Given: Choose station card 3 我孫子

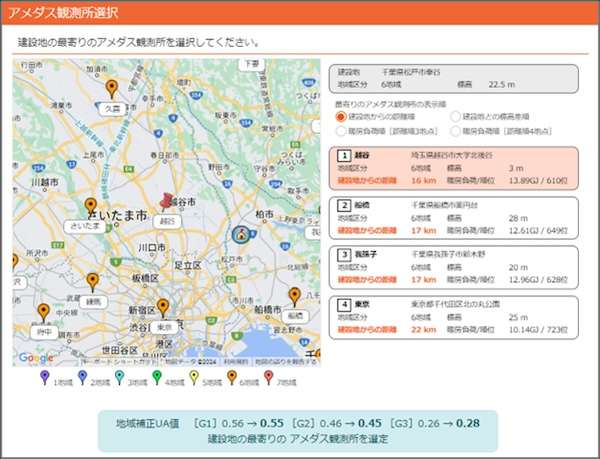Looking at the screenshot, I should (x=453, y=267).
